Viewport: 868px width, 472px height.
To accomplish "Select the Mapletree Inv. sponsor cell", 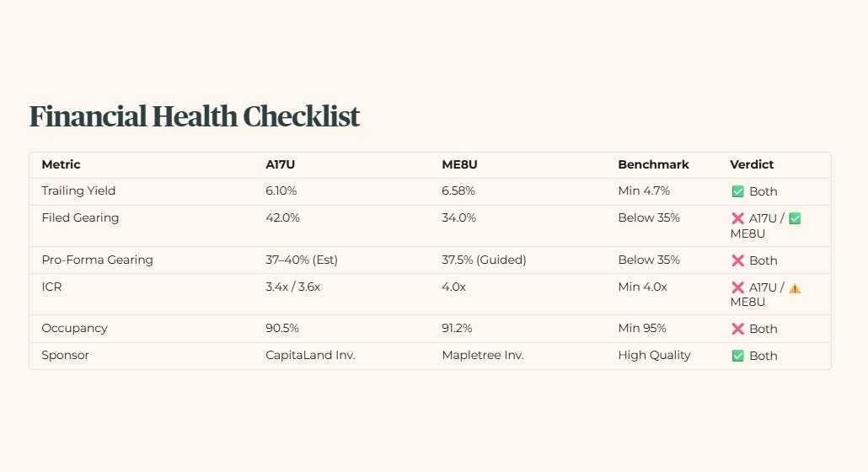I will coord(483,355).
